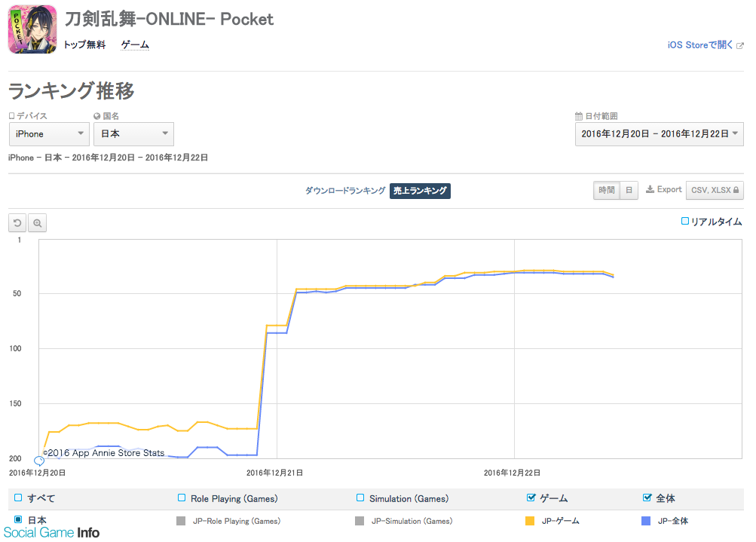Check the すべて checkbox
The height and width of the screenshot is (542, 756).
click(x=18, y=498)
